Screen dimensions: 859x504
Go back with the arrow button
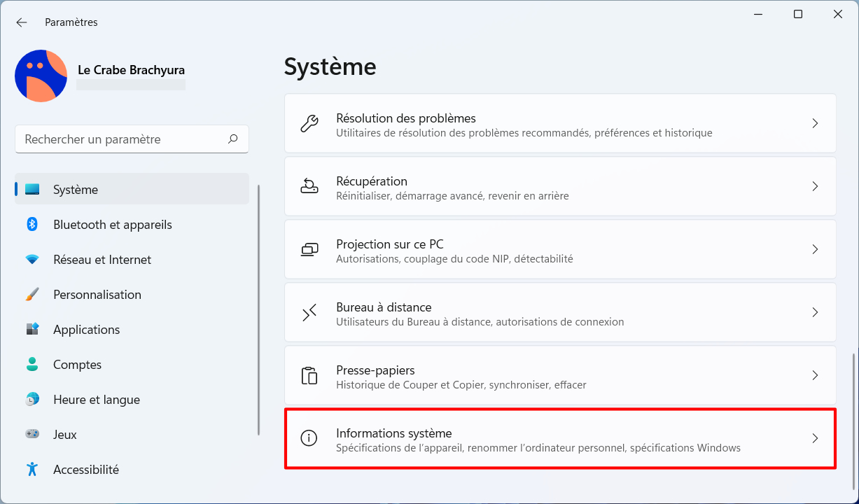22,22
